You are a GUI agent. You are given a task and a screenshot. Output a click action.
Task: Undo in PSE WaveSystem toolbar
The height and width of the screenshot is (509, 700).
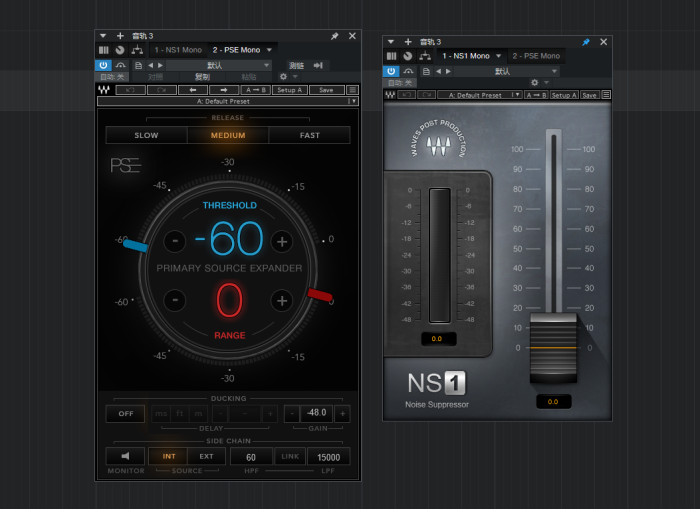point(130,90)
